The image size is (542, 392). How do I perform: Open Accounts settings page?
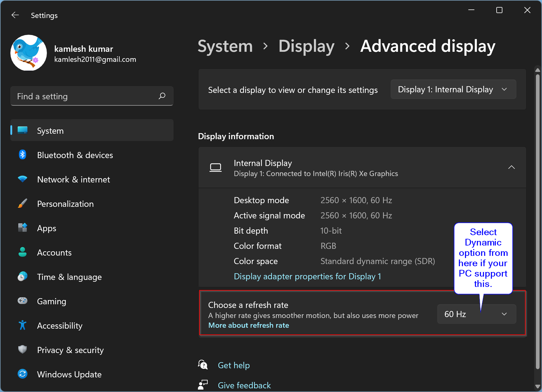tap(92, 252)
